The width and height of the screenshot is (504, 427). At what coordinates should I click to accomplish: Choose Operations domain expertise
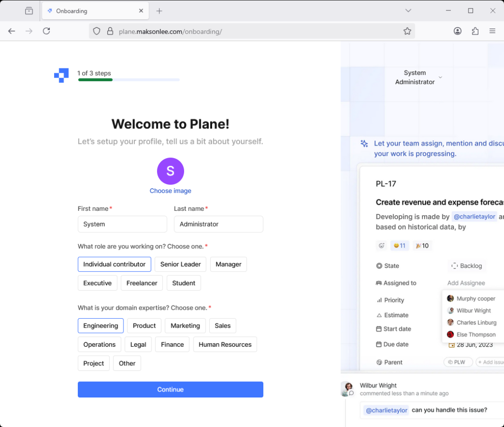(x=99, y=344)
